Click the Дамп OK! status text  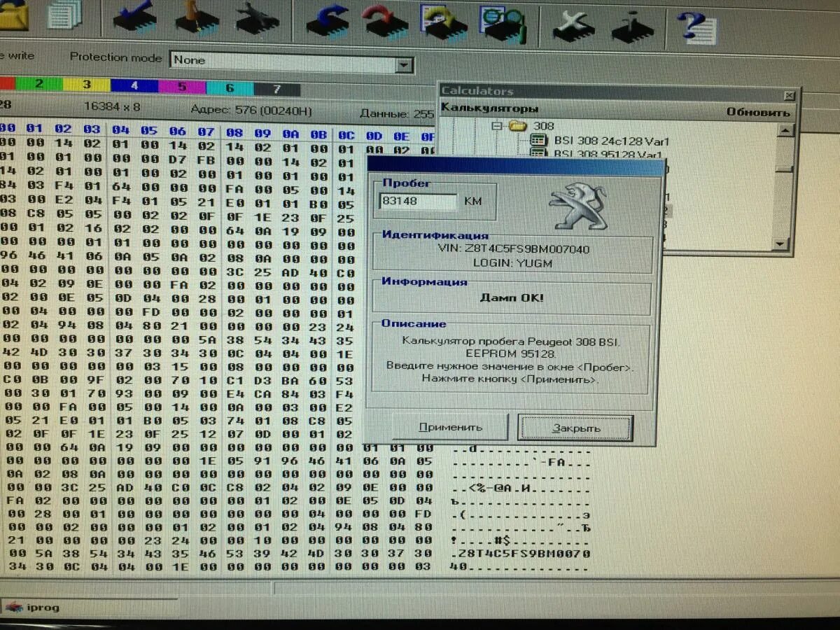pyautogui.click(x=512, y=297)
